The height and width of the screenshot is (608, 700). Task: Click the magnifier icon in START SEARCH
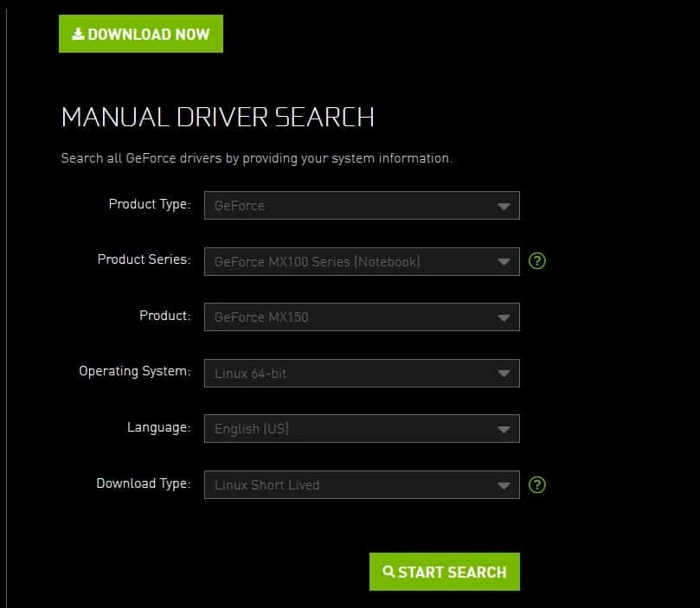coord(388,572)
